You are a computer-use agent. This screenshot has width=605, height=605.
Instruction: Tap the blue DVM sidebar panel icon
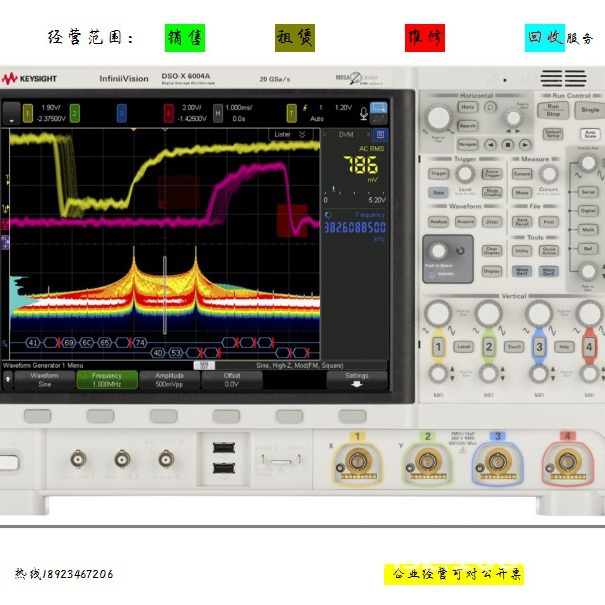tap(380, 134)
